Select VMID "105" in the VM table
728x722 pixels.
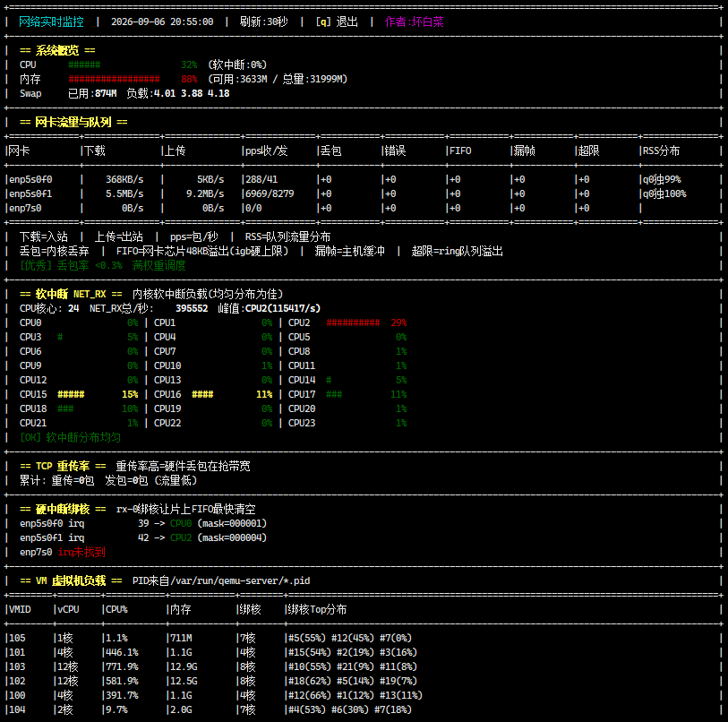(x=17, y=639)
